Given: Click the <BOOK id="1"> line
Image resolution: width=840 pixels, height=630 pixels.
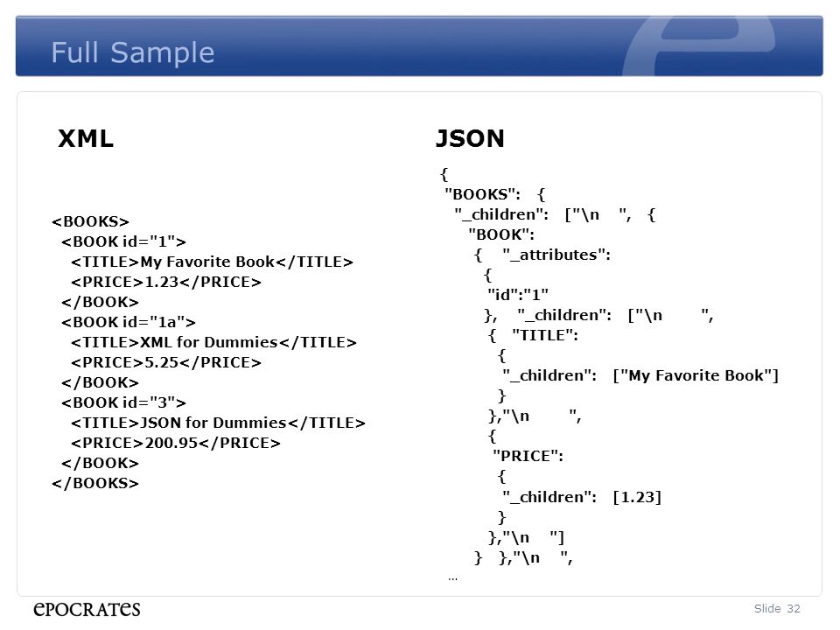Looking at the screenshot, I should 123,241.
